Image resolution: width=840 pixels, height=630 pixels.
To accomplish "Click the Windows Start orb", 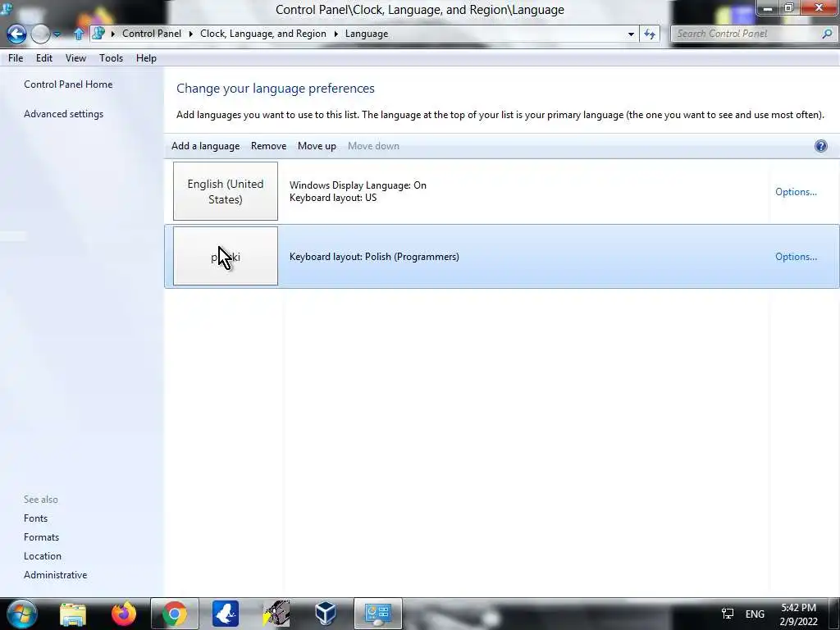I will 21,614.
